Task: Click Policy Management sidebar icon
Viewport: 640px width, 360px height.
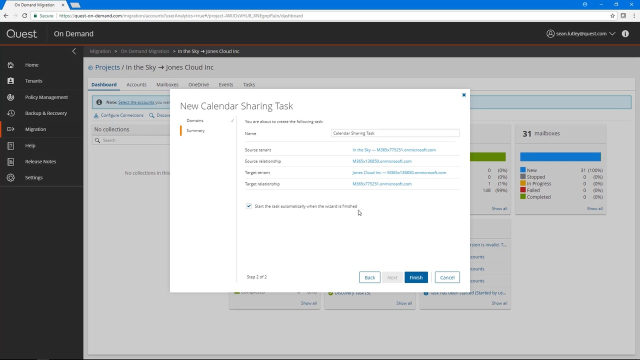Action: pos(11,97)
